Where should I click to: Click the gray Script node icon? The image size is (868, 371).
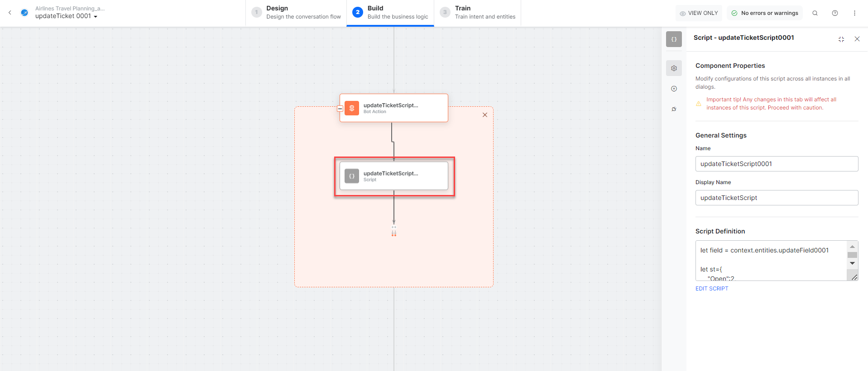[x=352, y=176]
